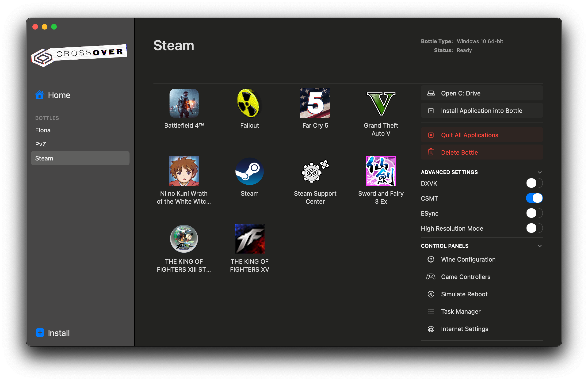Launch the Steam application icon
The width and height of the screenshot is (588, 381).
click(x=249, y=171)
